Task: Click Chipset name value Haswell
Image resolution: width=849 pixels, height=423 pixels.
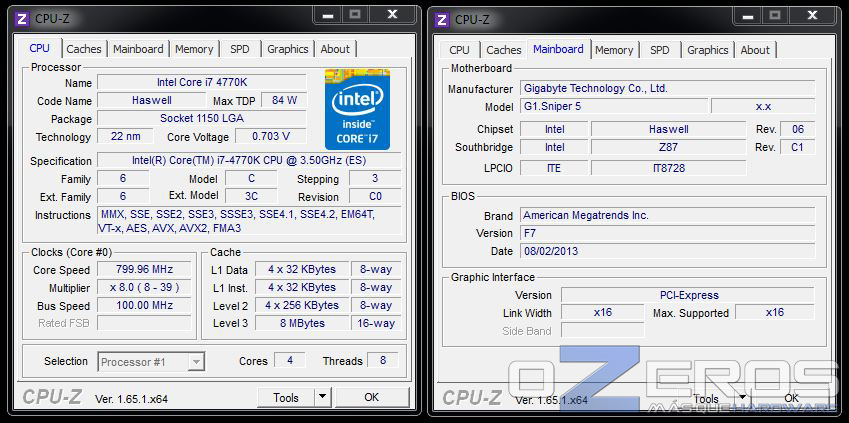Action: coord(668,129)
